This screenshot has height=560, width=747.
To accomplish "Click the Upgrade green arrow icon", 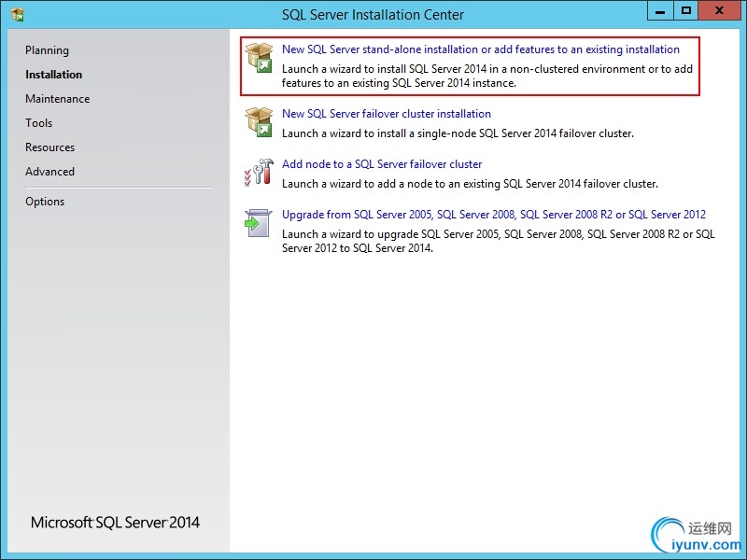I will (x=258, y=223).
